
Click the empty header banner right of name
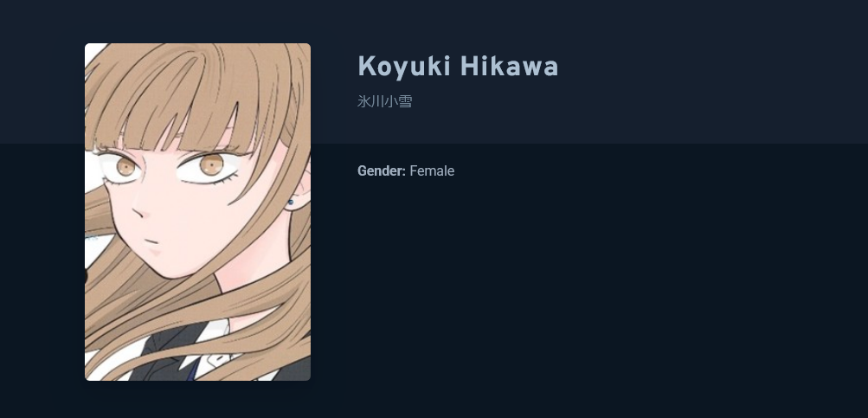[713, 72]
